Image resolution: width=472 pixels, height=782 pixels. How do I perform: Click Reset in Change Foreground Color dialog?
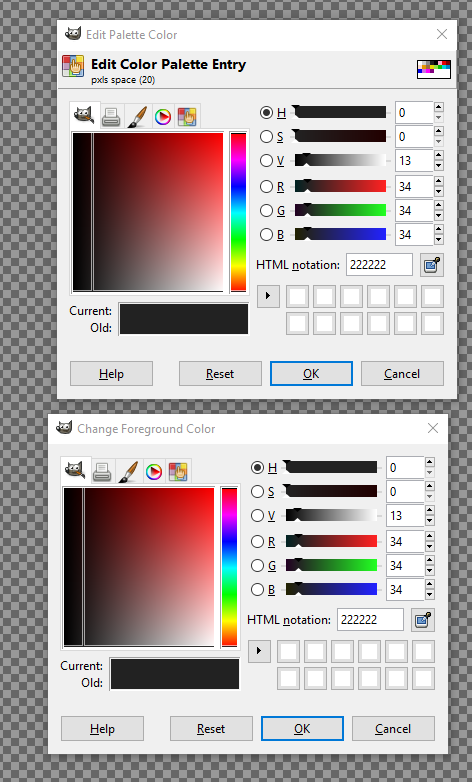[x=211, y=729]
